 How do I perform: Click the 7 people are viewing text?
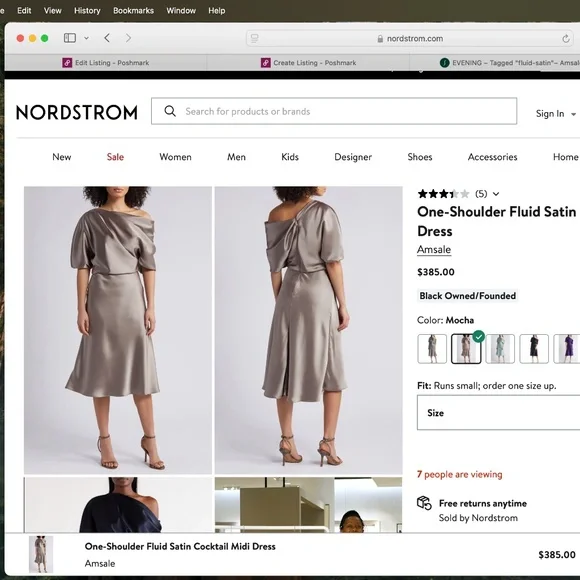click(460, 474)
